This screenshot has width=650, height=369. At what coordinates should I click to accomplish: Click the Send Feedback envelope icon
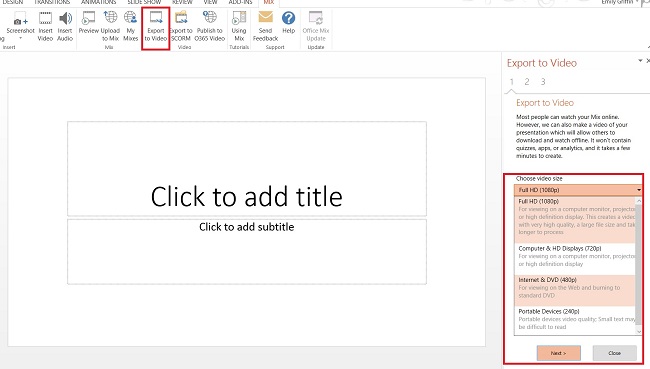coord(265,18)
